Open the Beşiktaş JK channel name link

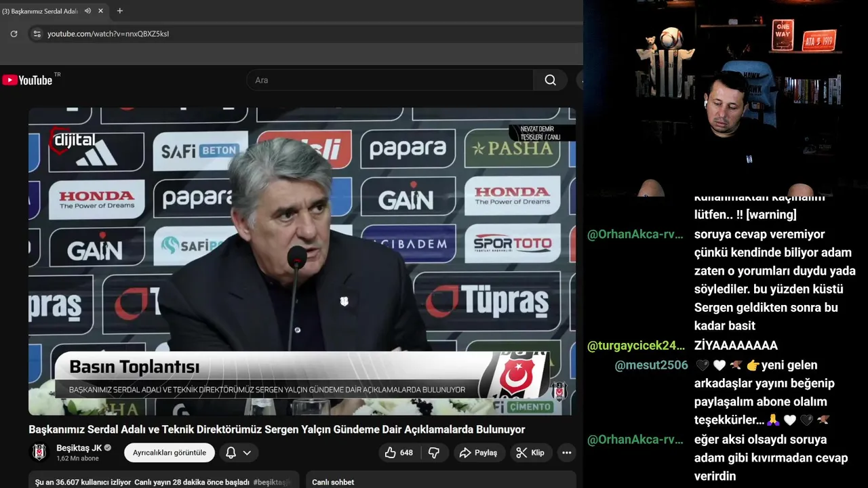point(79,448)
